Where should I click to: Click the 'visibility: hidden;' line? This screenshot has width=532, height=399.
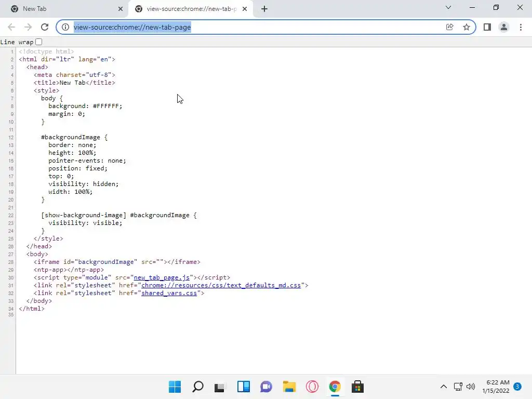click(x=84, y=184)
